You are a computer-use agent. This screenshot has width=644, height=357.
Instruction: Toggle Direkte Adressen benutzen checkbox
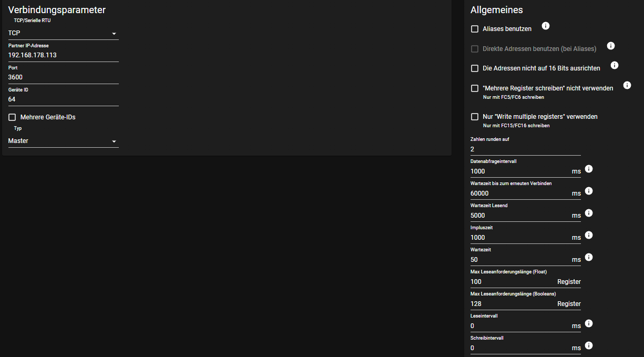[475, 49]
